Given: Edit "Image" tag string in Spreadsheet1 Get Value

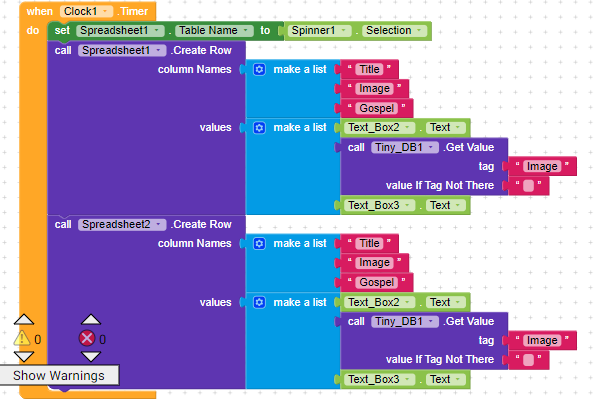Looking at the screenshot, I should pos(542,167).
